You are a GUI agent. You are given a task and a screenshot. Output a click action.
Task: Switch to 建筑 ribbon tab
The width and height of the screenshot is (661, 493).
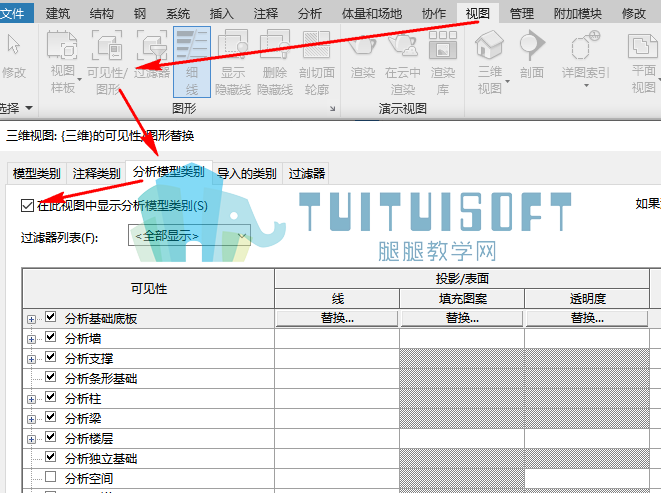(58, 13)
